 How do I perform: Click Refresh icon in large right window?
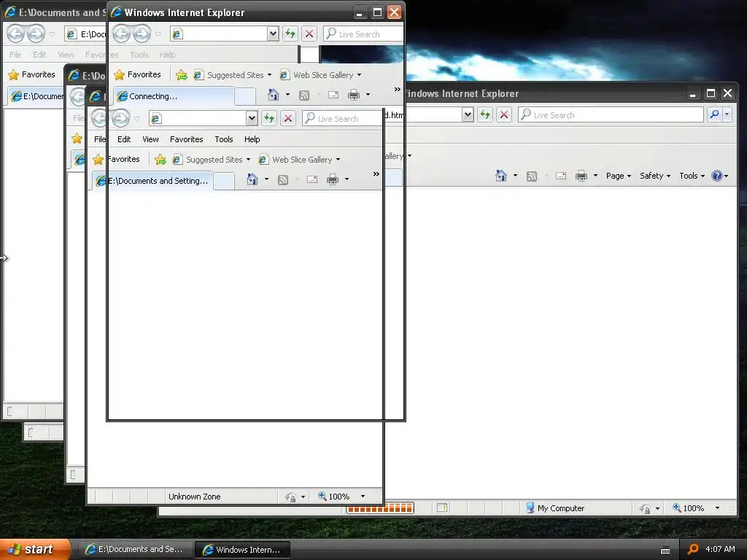pyautogui.click(x=485, y=114)
